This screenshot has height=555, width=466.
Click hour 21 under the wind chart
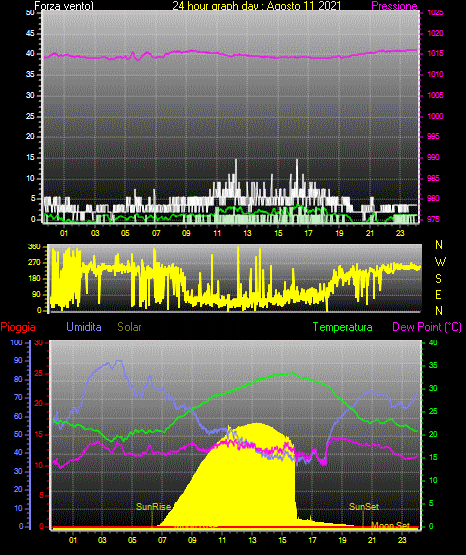coord(370,233)
